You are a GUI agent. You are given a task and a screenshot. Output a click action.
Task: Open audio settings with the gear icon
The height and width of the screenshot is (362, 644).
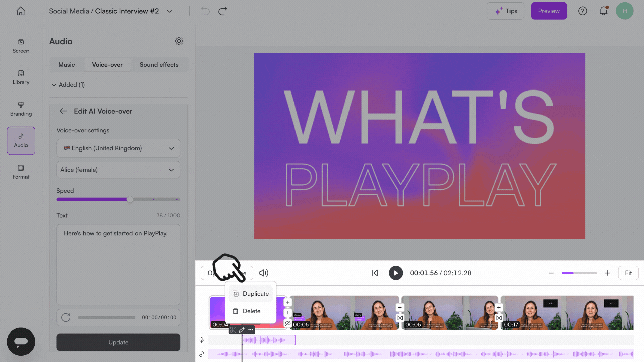tap(179, 41)
